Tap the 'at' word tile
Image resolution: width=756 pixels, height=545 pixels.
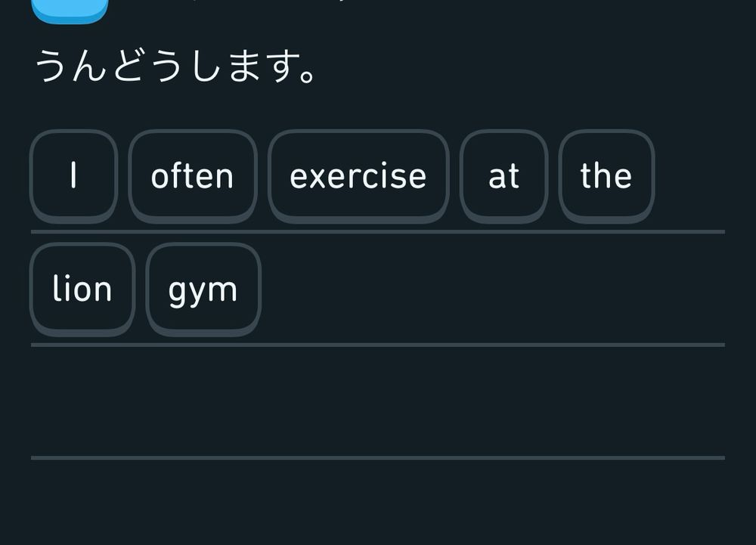coord(503,176)
